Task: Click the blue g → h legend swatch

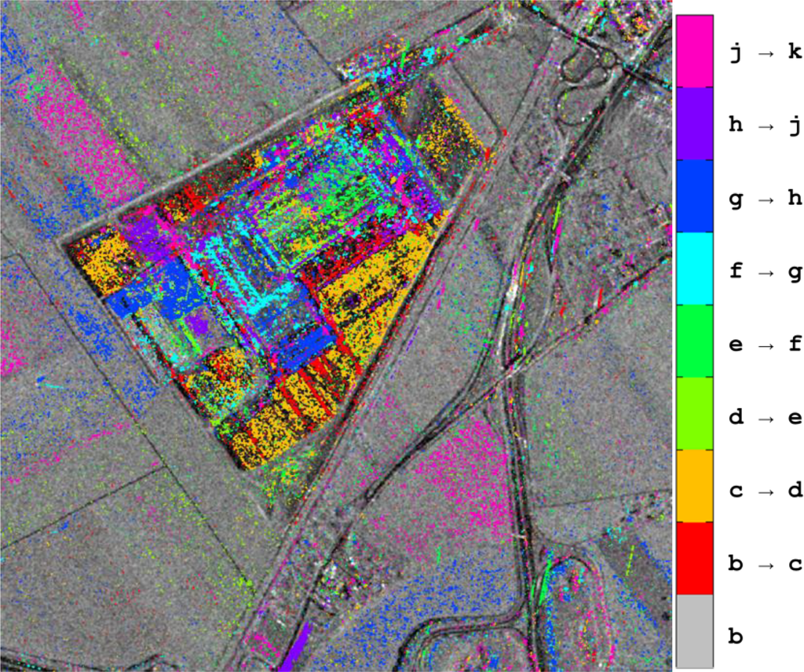Action: pos(695,196)
